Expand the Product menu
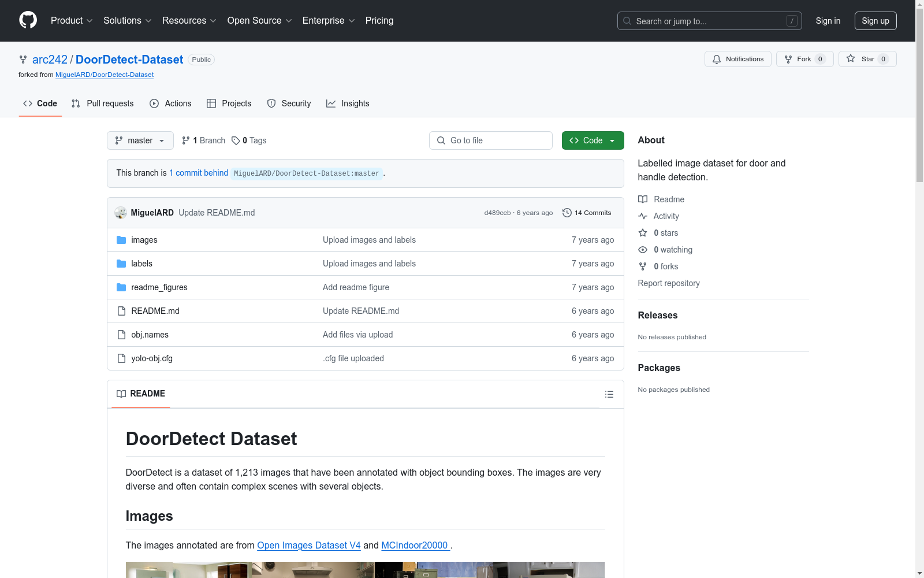The width and height of the screenshot is (924, 578). 72,21
